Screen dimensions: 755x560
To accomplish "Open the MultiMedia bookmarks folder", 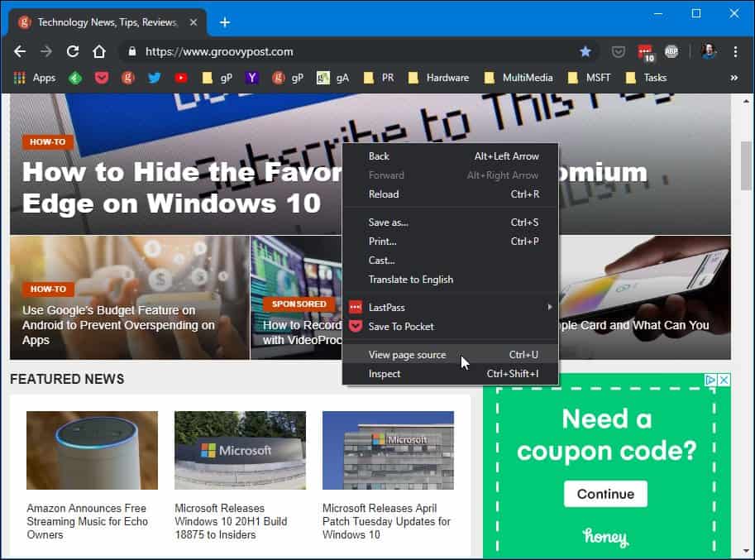I will (518, 78).
